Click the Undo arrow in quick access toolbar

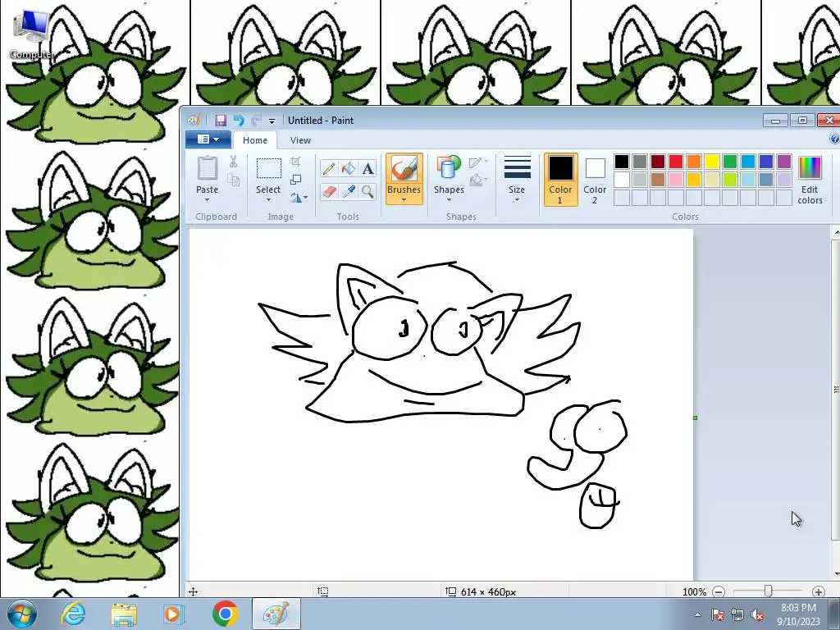(x=239, y=121)
